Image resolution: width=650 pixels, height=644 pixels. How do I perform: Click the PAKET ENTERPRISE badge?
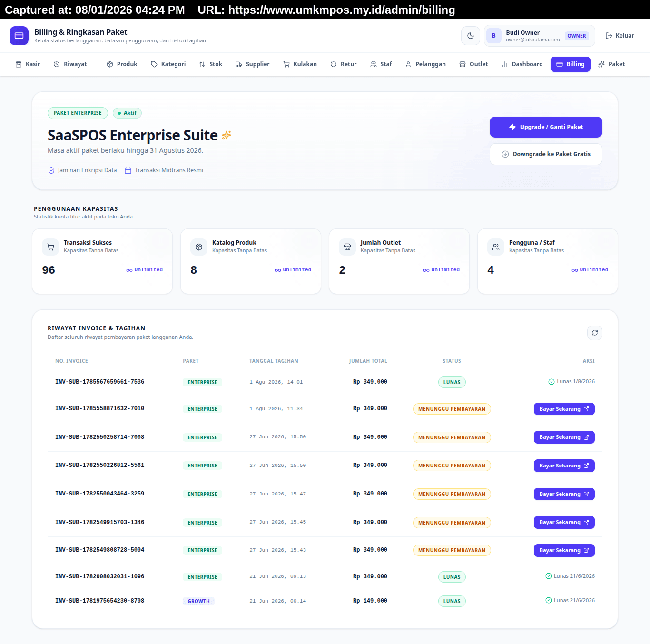pyautogui.click(x=78, y=113)
